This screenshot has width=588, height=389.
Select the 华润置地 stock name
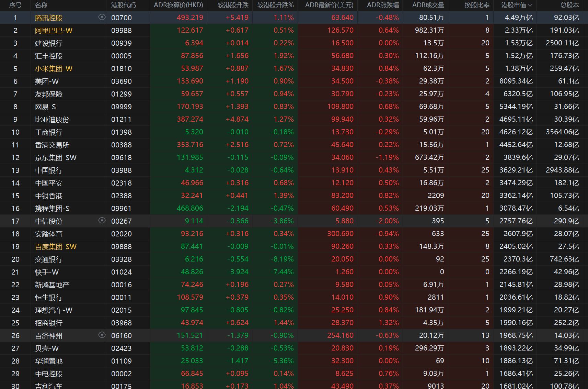click(49, 361)
